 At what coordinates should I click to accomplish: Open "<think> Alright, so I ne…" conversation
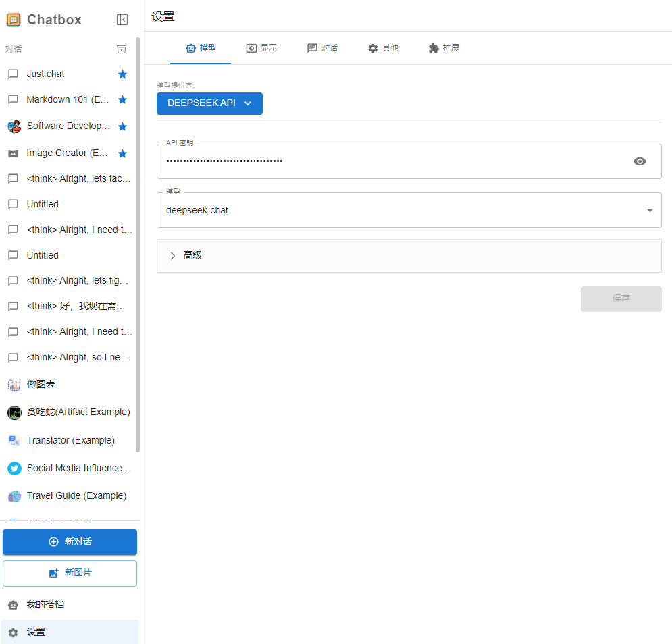pos(69,358)
